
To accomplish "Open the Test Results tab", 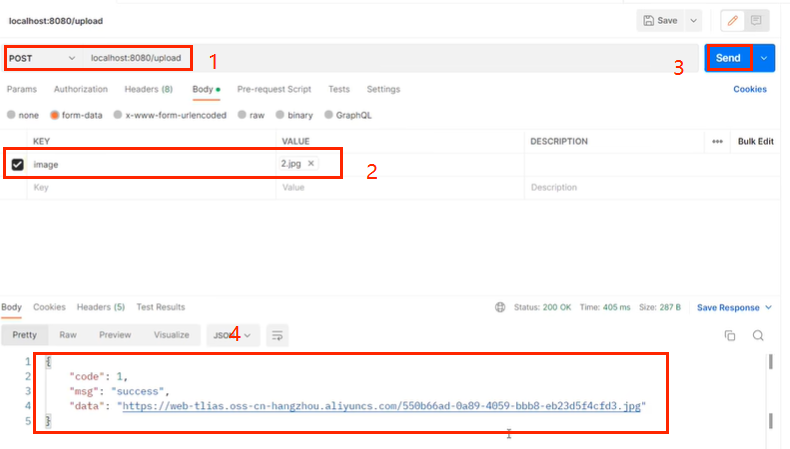I will pyautogui.click(x=161, y=307).
